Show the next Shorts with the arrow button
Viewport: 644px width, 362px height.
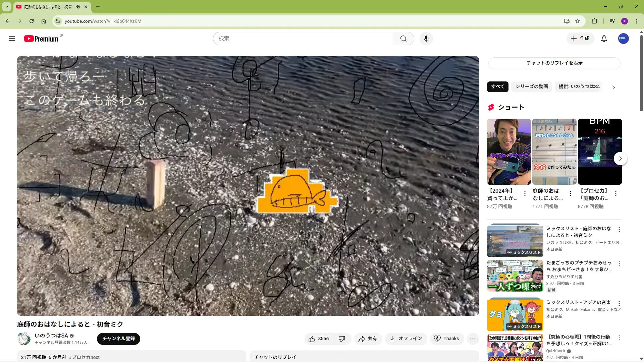pyautogui.click(x=620, y=159)
